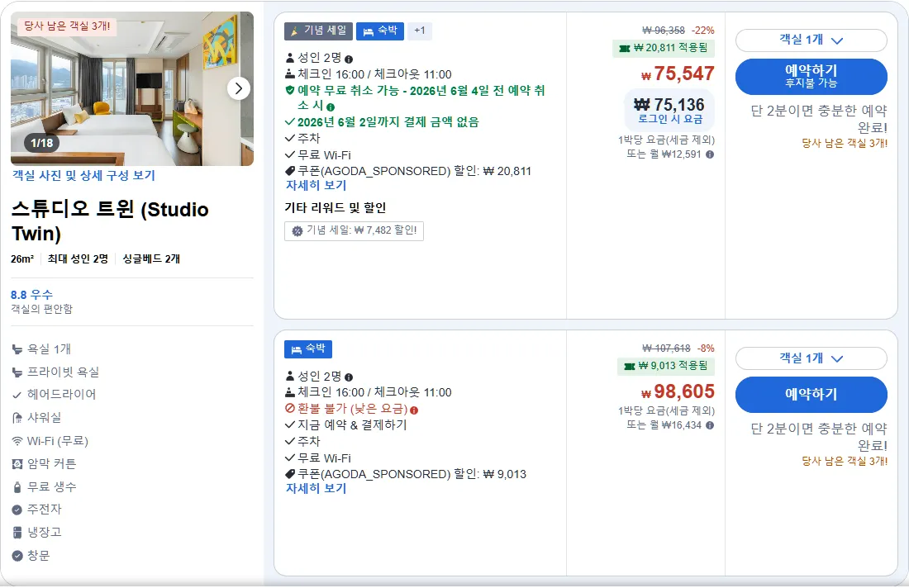Click the 싱글베드 2개 bed info text

point(151,259)
